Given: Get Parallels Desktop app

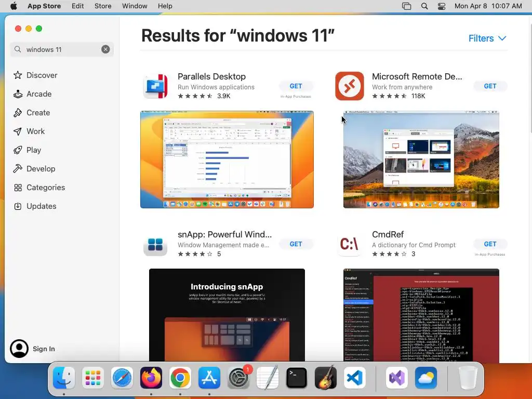Looking at the screenshot, I should click(296, 86).
